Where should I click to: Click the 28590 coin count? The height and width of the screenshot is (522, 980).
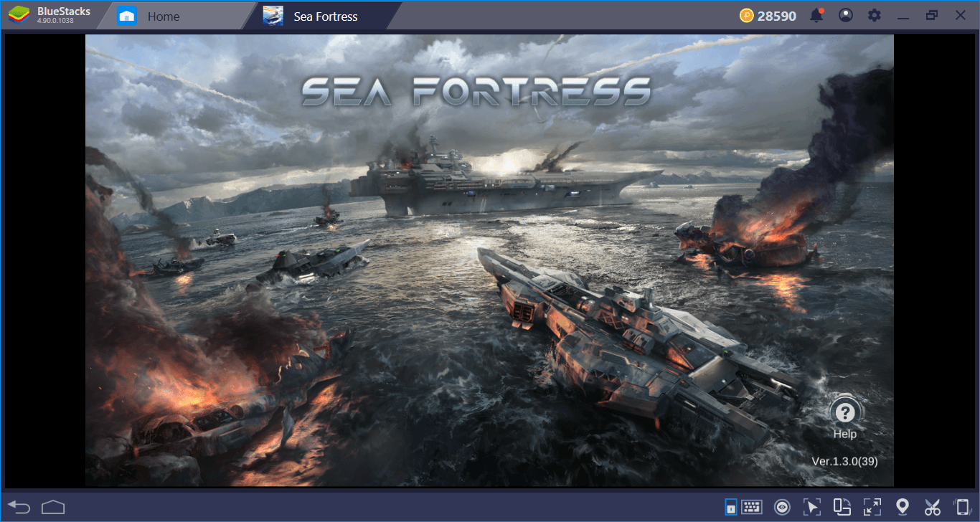pyautogui.click(x=776, y=16)
